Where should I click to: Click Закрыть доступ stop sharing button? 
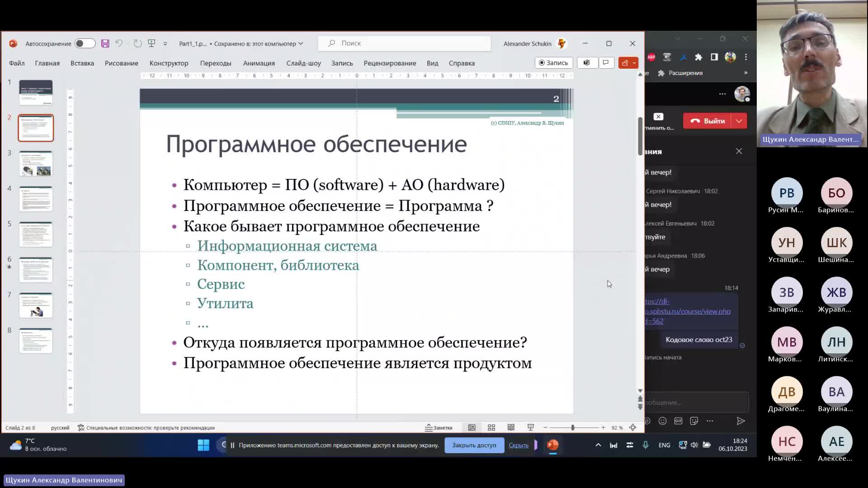tap(474, 445)
